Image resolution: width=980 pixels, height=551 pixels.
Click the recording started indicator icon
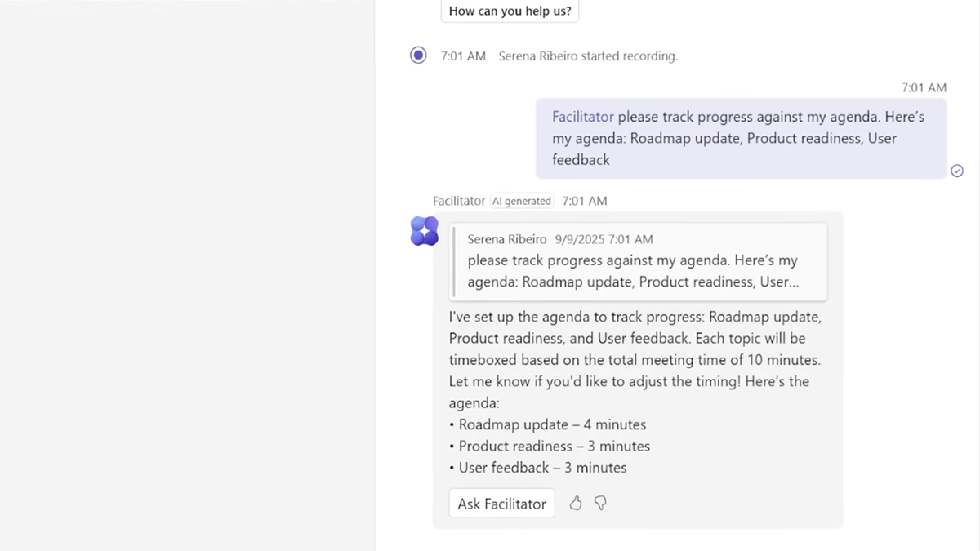click(418, 56)
